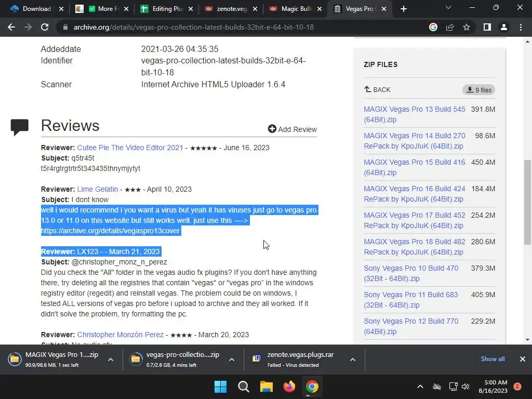This screenshot has width=532, height=399.
Task: Click the page vertical scrollbar thumb
Action: point(527,202)
